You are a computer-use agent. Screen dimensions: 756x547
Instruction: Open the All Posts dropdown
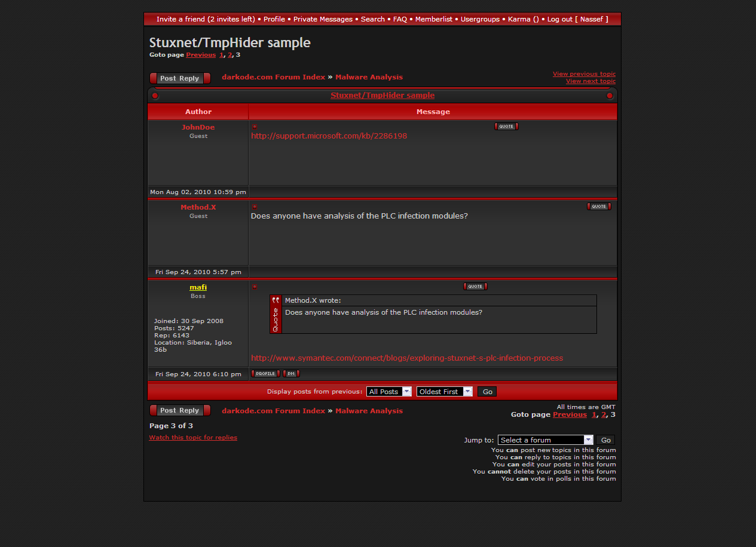point(389,392)
